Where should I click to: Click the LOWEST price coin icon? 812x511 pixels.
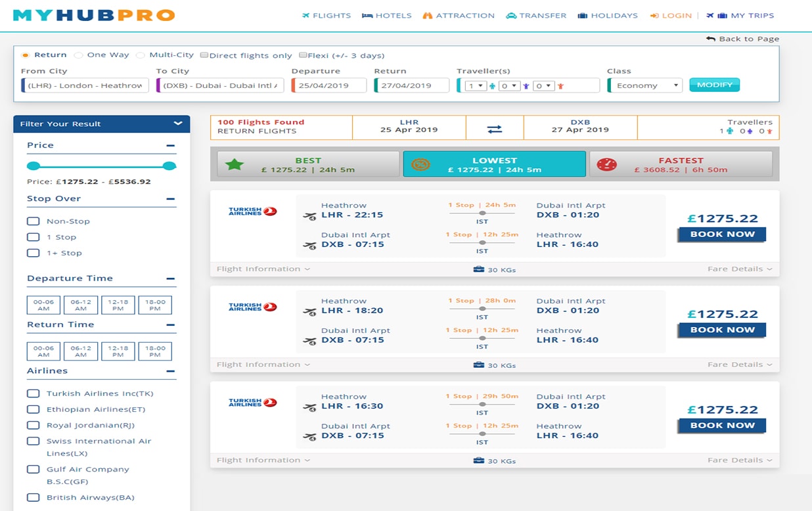(x=420, y=164)
